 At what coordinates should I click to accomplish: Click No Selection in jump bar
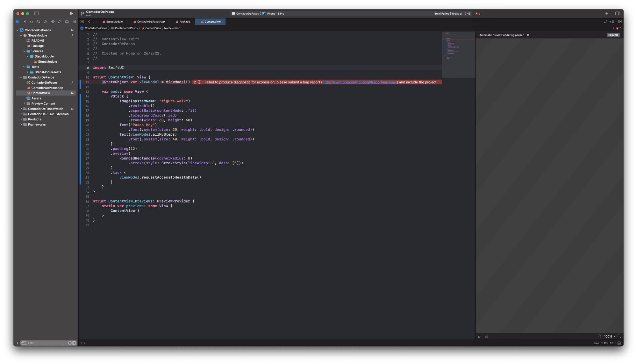172,28
